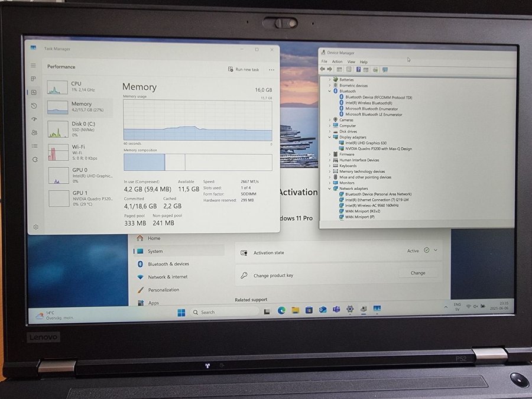Open Task View from the taskbar

pyautogui.click(x=267, y=312)
